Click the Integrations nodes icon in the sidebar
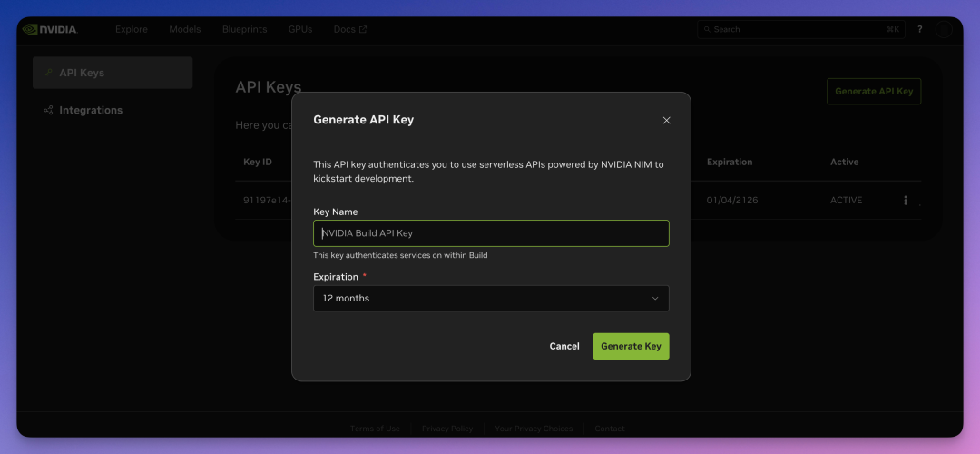Screen dimensions: 980x454 48,110
